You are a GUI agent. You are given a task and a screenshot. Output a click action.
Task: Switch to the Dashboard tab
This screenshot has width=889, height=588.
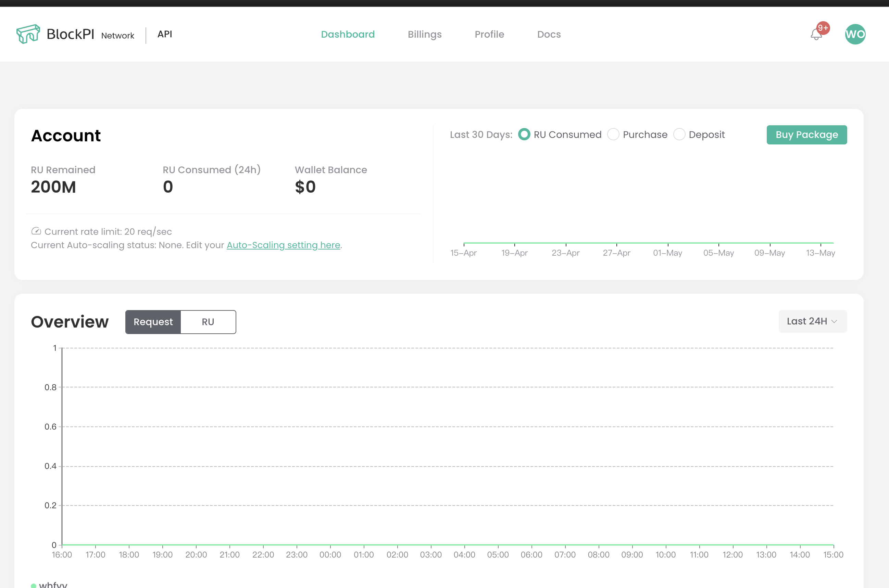click(x=348, y=34)
